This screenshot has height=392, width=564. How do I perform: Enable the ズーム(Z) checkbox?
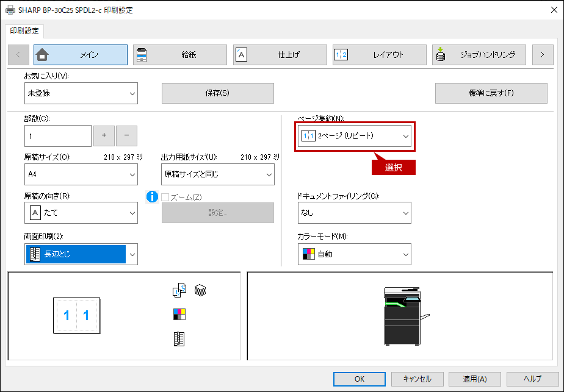tap(165, 198)
